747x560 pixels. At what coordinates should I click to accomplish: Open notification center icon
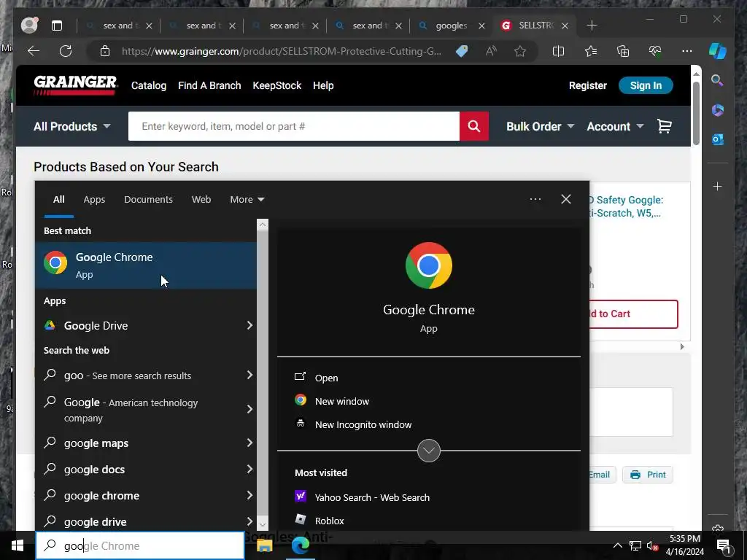click(x=724, y=545)
